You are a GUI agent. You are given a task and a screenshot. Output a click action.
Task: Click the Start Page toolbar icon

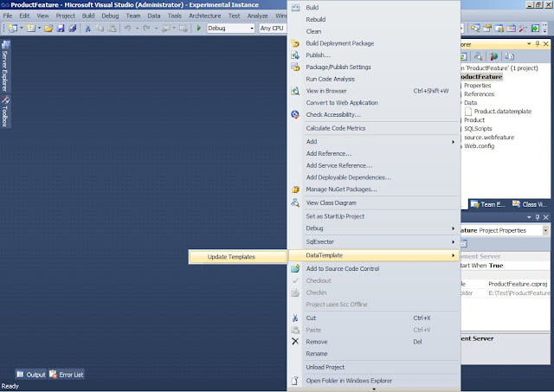tap(512, 29)
